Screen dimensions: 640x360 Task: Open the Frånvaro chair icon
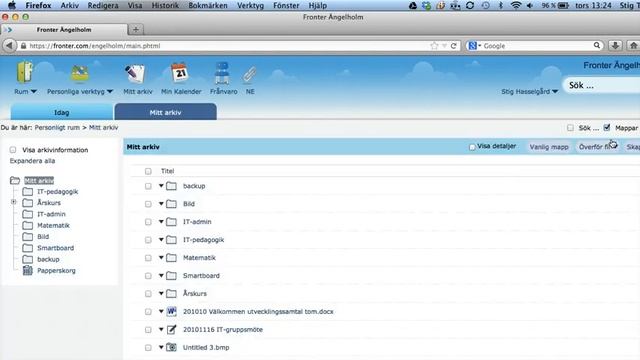coord(222,73)
